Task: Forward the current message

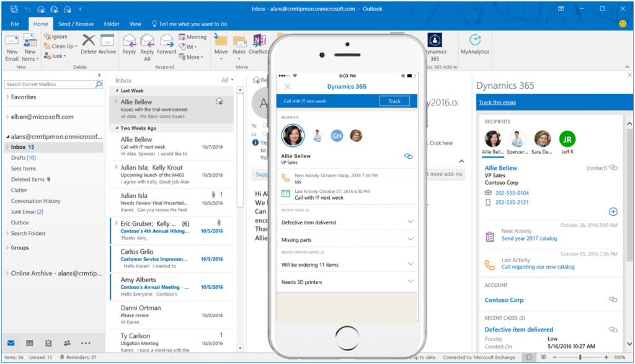Action: pyautogui.click(x=166, y=43)
